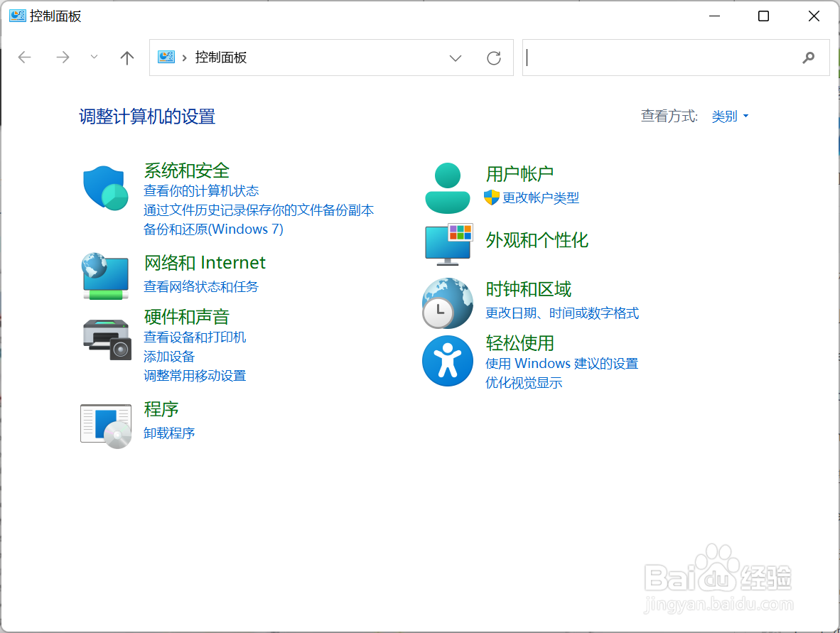This screenshot has height=633, width=840.
Task: Click the 轻松使用 accessibility icon
Action: point(447,361)
